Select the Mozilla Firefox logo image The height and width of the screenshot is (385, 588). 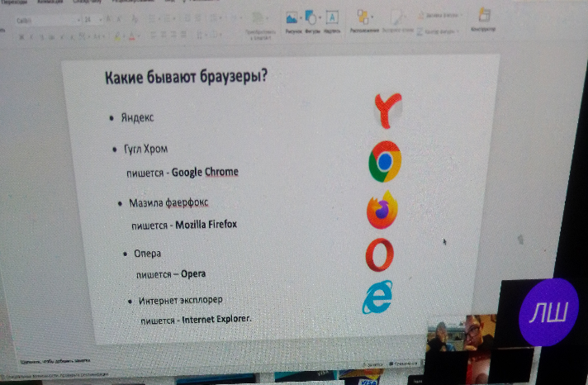coord(382,210)
